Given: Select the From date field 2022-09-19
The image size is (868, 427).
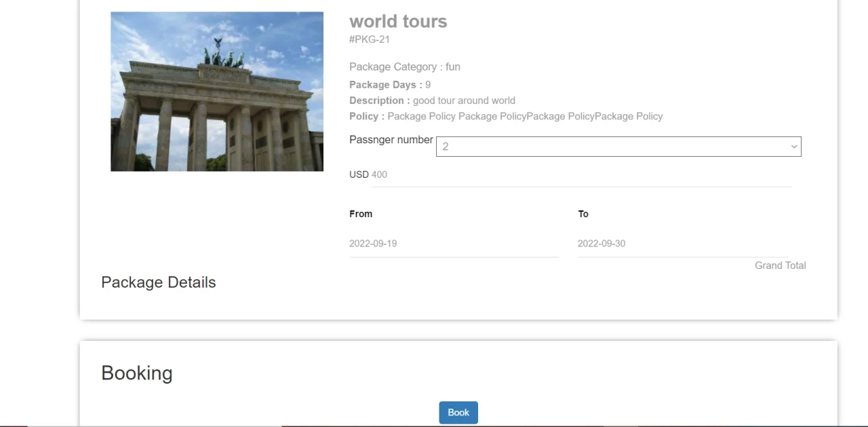Looking at the screenshot, I should point(454,244).
